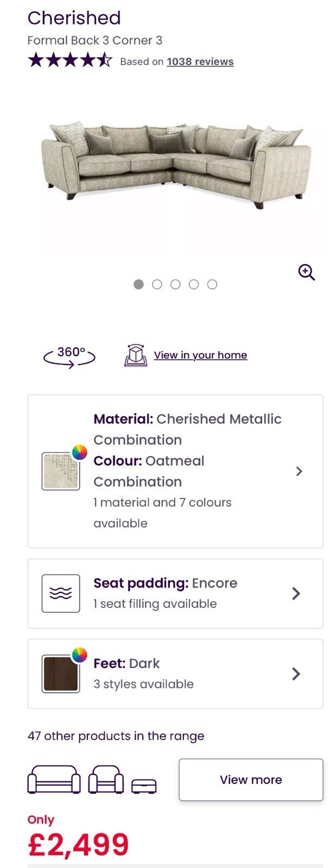Select the fourth image carousel dot
The height and width of the screenshot is (868, 332).
pos(194,284)
